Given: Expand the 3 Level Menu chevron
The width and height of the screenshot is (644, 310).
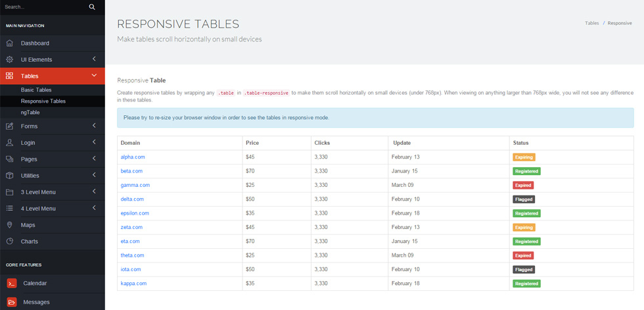Looking at the screenshot, I should tap(94, 192).
